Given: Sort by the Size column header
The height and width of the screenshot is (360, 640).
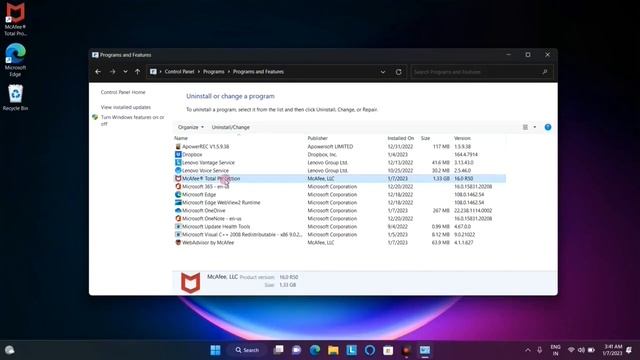Looking at the screenshot, I should coord(425,138).
